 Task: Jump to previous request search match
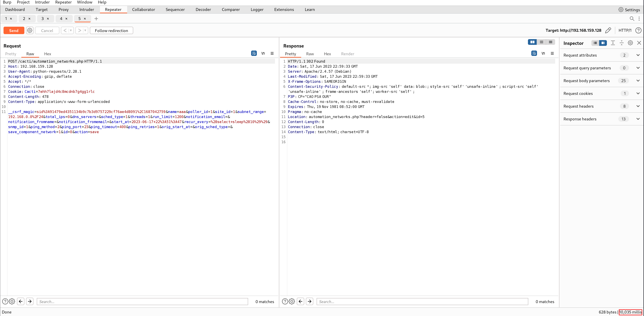click(x=21, y=302)
